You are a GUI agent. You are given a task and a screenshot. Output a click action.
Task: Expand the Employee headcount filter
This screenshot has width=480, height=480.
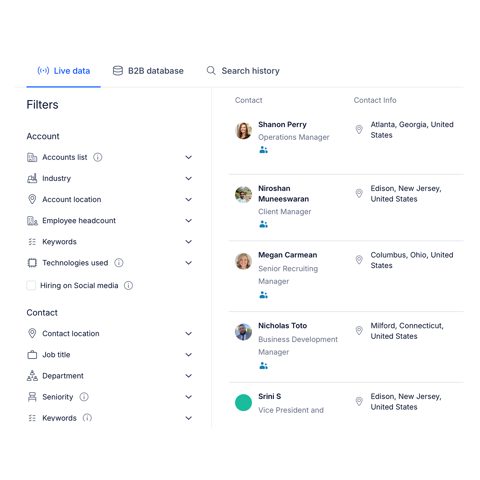189,220
